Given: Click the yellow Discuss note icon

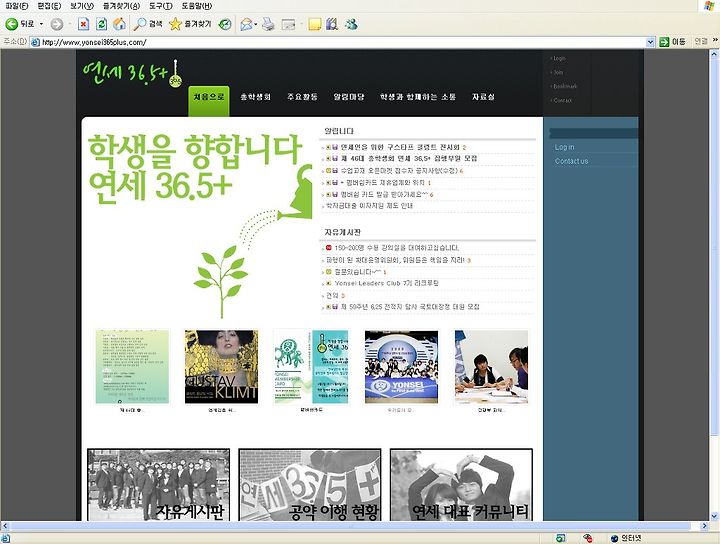Looking at the screenshot, I should click(x=315, y=24).
